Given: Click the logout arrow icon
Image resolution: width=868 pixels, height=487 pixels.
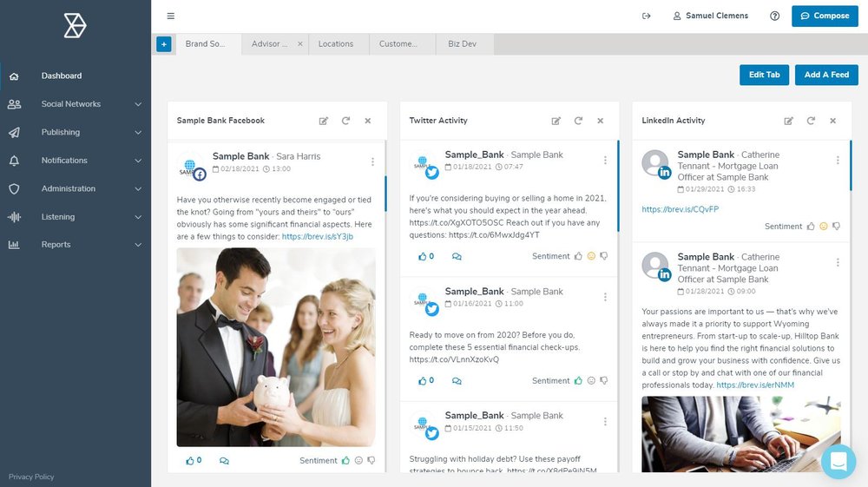Looking at the screenshot, I should coord(646,16).
